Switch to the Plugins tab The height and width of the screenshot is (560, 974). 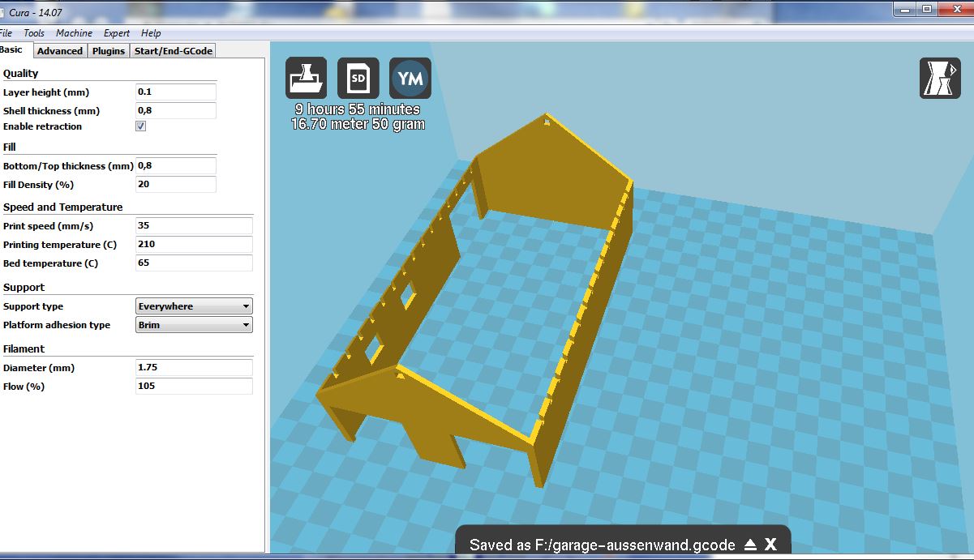coord(109,51)
